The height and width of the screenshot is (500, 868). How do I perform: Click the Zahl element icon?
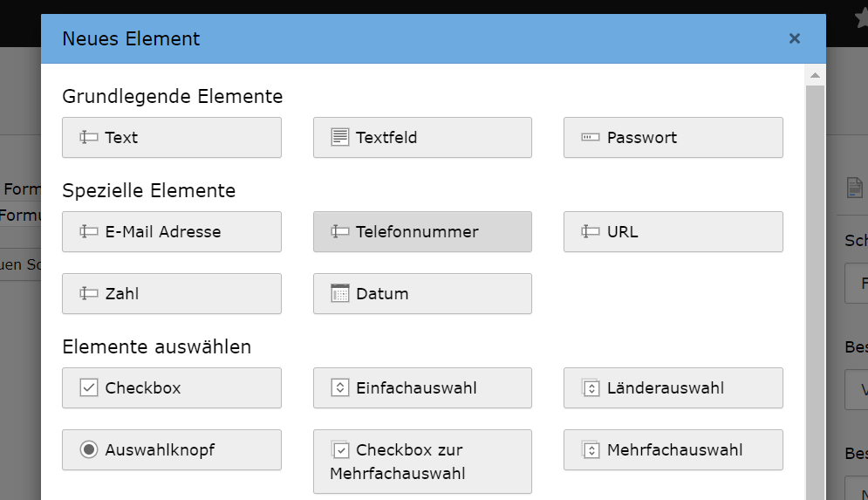[x=88, y=294]
